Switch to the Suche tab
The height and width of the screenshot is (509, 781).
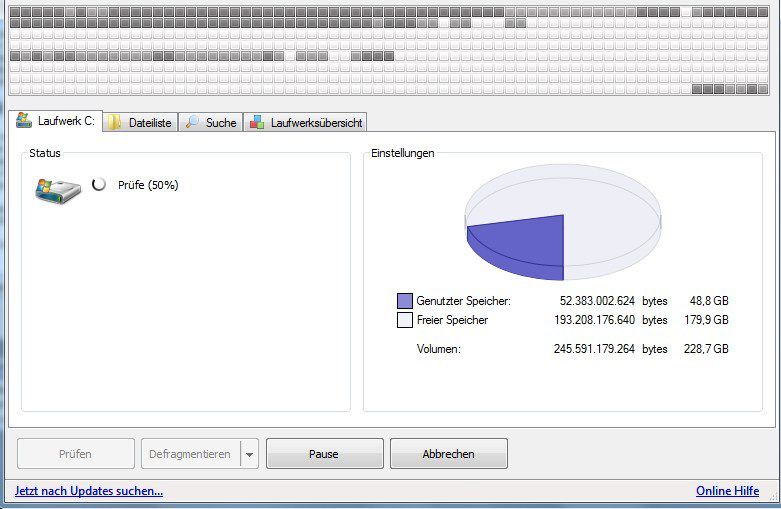point(211,123)
